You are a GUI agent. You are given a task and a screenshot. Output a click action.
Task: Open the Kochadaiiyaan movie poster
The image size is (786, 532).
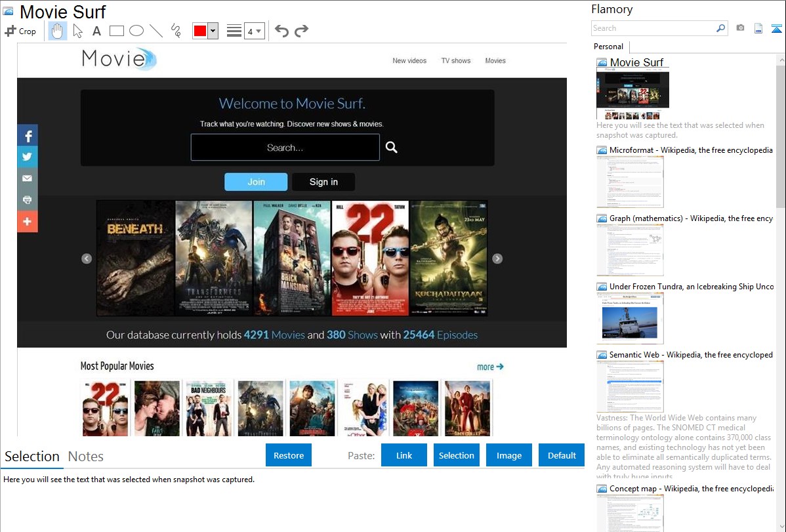point(449,258)
